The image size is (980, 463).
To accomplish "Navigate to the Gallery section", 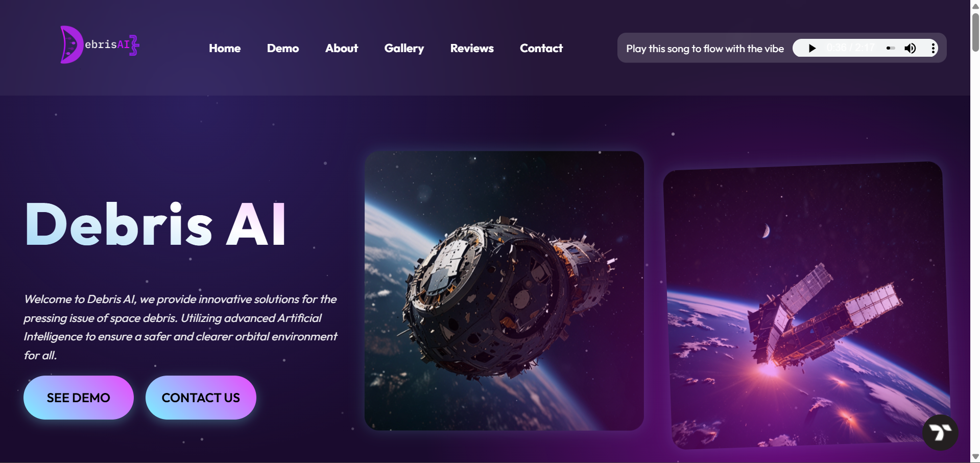I will (404, 48).
